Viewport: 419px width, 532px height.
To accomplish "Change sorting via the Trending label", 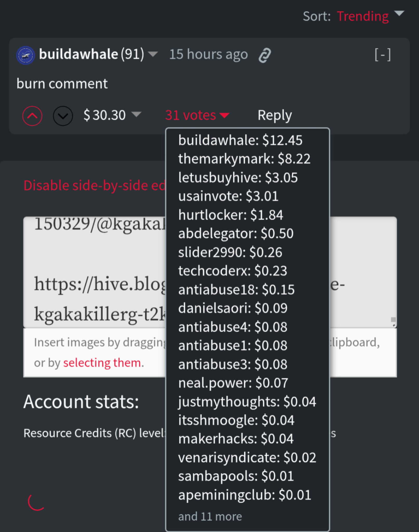I will (363, 16).
